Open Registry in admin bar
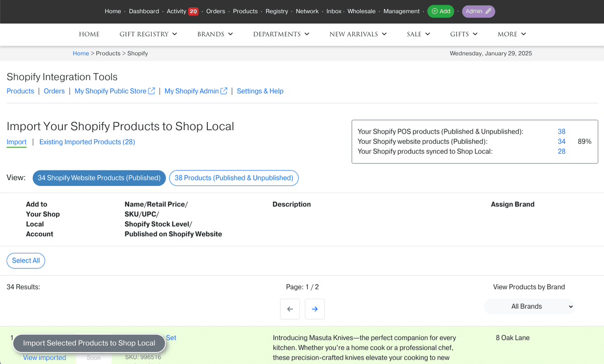This screenshot has width=604, height=364. pyautogui.click(x=277, y=11)
